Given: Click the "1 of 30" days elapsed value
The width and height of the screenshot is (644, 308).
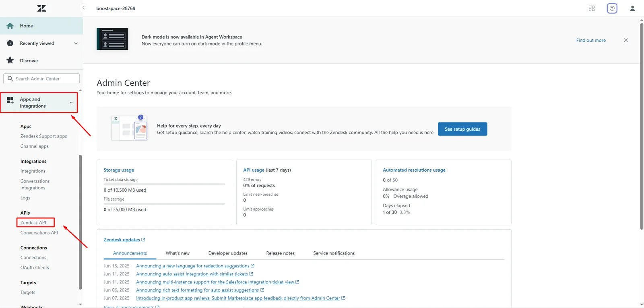Looking at the screenshot, I should click(x=390, y=212).
